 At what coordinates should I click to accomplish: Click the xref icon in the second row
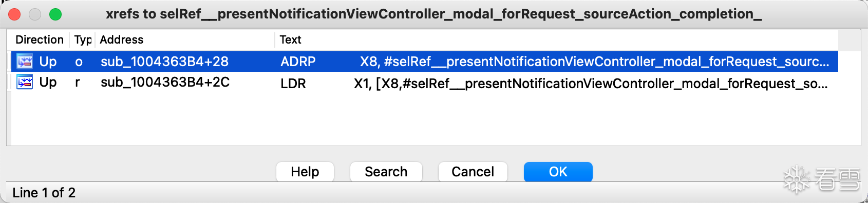click(25, 82)
